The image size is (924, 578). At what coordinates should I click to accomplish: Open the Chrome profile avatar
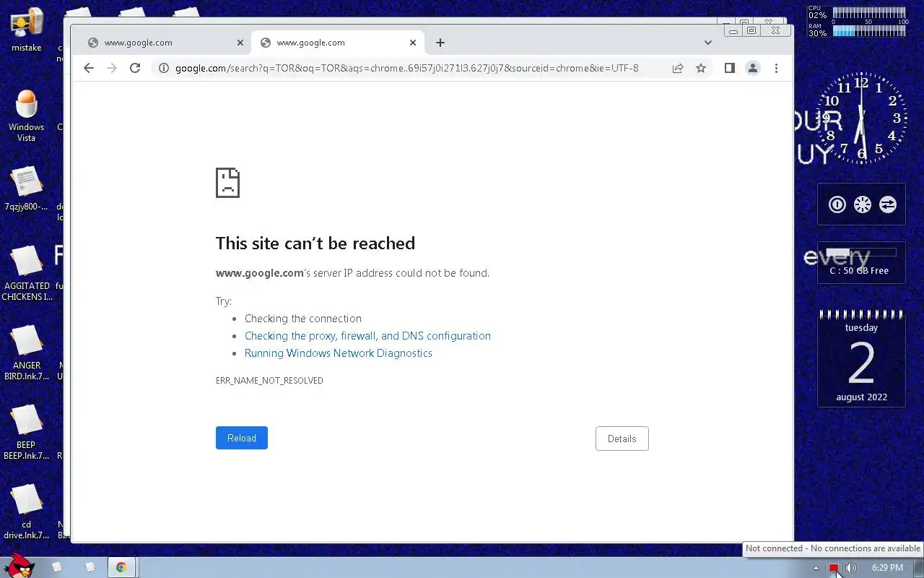[753, 68]
